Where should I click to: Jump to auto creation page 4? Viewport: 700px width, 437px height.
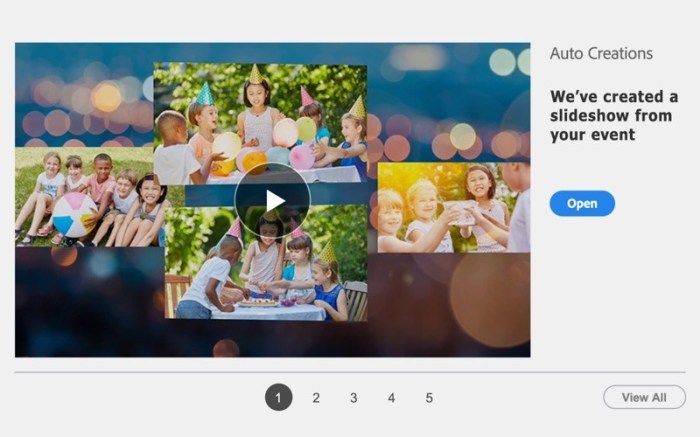point(392,397)
